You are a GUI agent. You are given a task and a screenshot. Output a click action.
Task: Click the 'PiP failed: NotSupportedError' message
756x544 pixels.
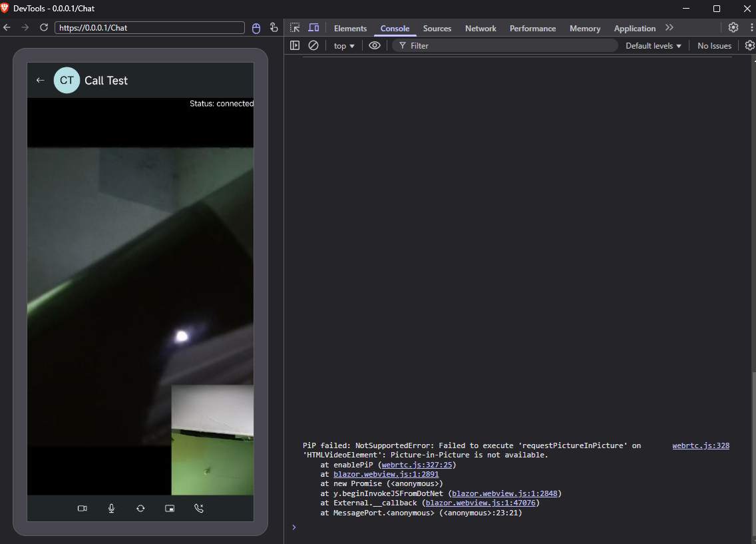point(472,450)
